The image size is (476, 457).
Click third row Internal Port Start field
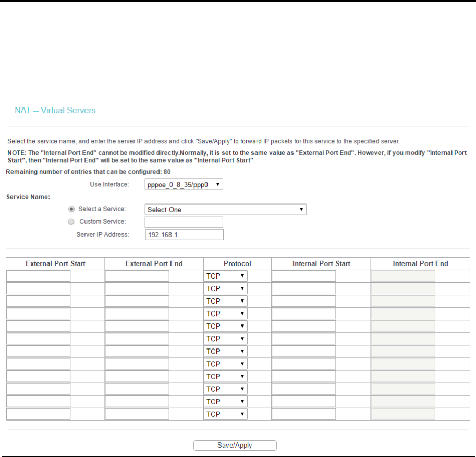coord(303,301)
